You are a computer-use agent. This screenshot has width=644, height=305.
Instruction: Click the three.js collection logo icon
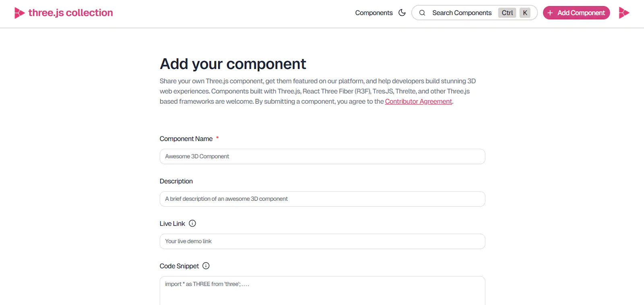(x=19, y=13)
